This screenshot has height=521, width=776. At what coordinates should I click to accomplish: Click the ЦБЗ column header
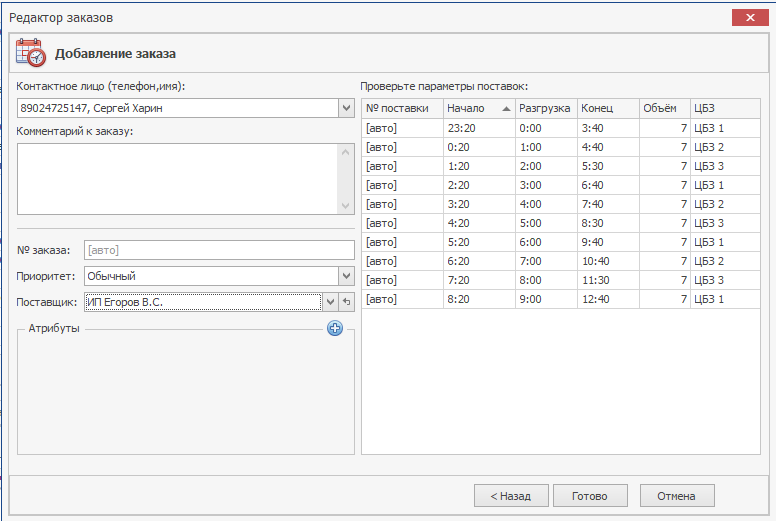point(725,108)
